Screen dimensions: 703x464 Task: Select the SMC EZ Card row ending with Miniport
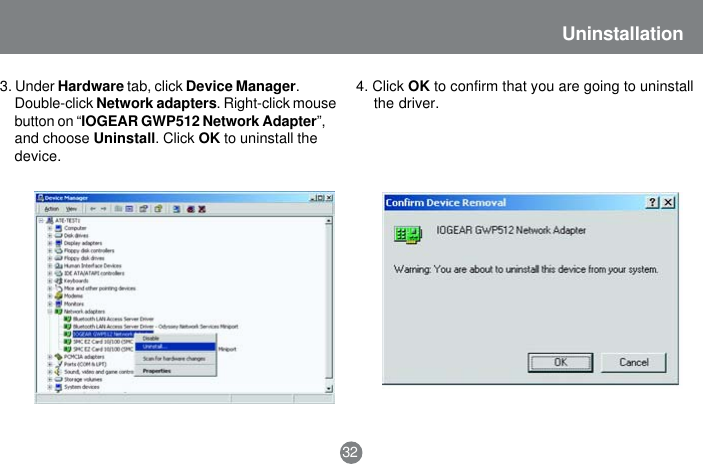(x=154, y=349)
